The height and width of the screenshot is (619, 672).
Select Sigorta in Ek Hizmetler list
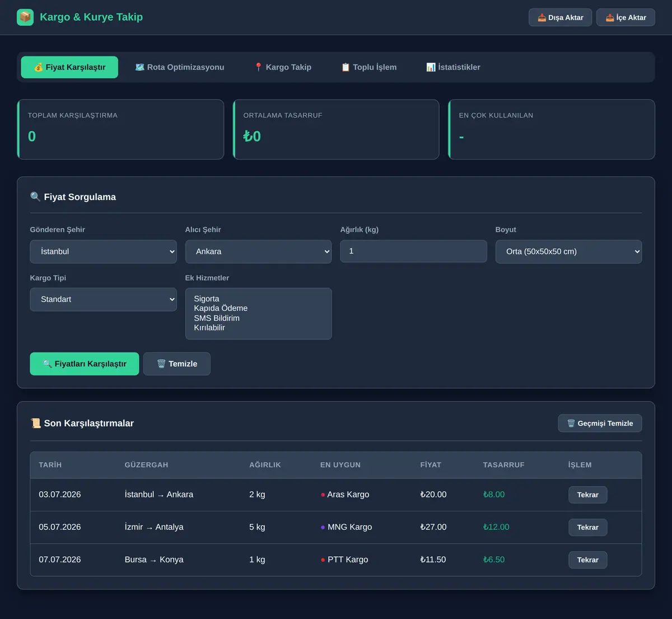click(207, 299)
